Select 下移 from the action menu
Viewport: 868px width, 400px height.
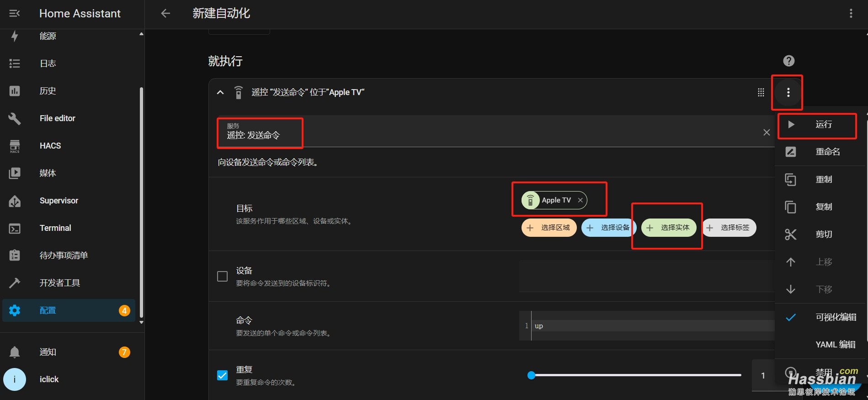821,289
